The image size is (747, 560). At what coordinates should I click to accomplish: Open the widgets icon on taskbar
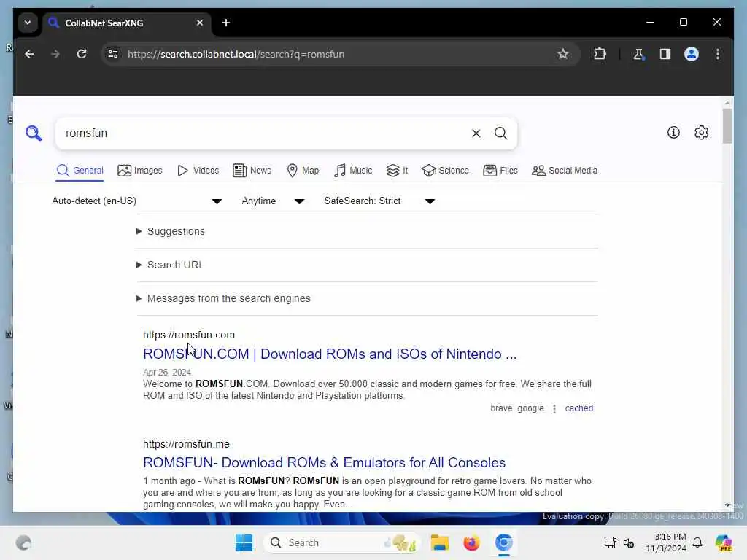tap(23, 542)
